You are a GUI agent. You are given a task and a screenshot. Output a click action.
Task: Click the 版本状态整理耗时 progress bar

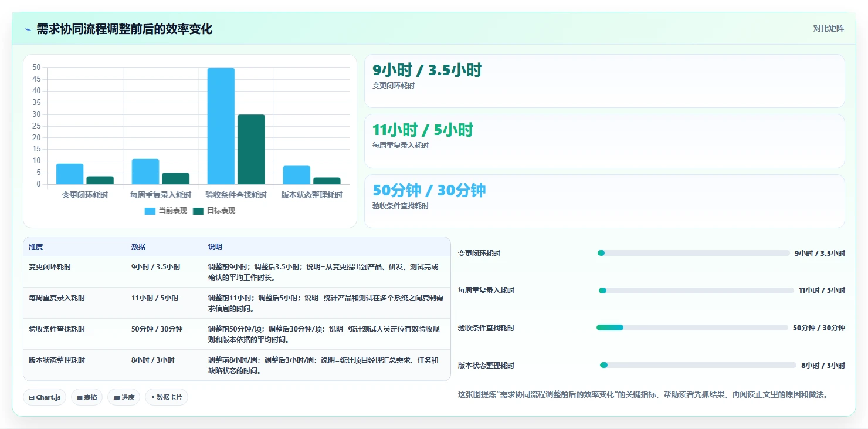pyautogui.click(x=698, y=365)
